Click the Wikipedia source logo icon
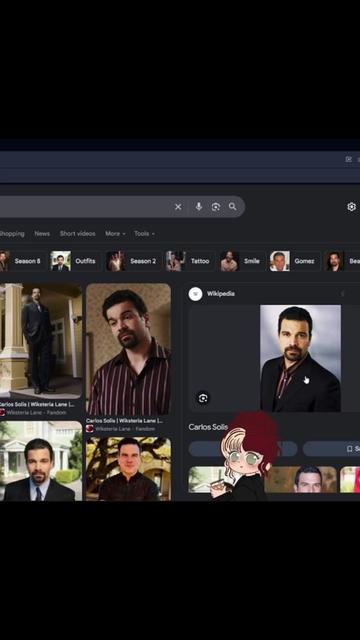360x640 pixels. pyautogui.click(x=196, y=294)
